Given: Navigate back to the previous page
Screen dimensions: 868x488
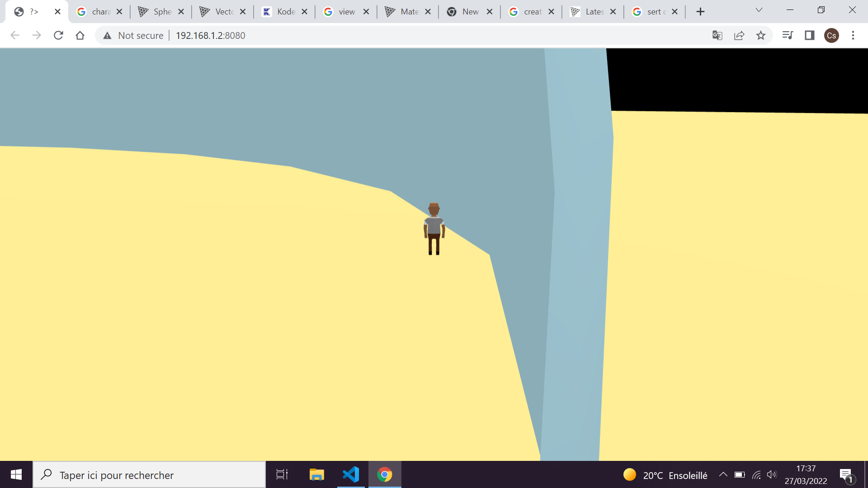Looking at the screenshot, I should 15,35.
